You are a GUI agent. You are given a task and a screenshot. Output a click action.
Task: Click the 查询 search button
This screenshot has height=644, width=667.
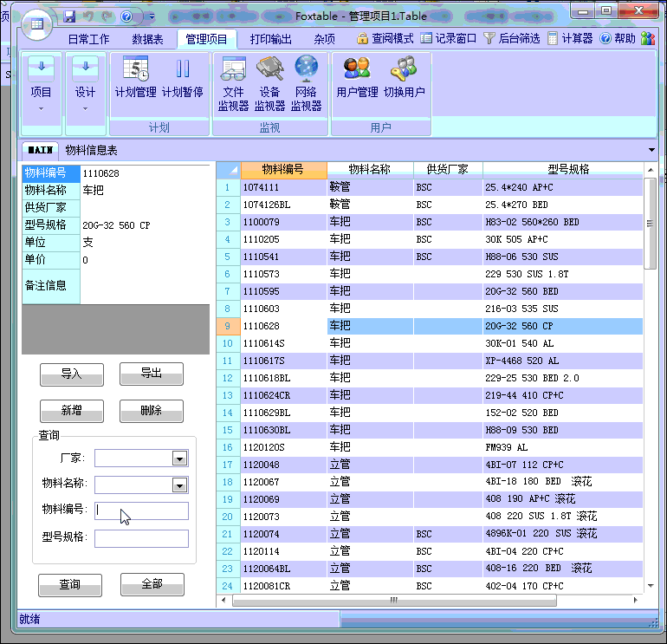coord(70,585)
